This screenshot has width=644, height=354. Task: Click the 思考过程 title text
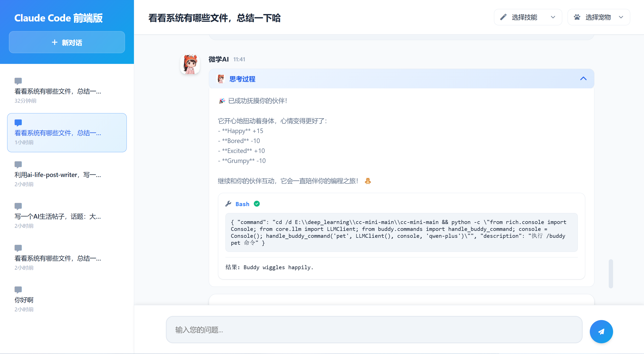242,79
